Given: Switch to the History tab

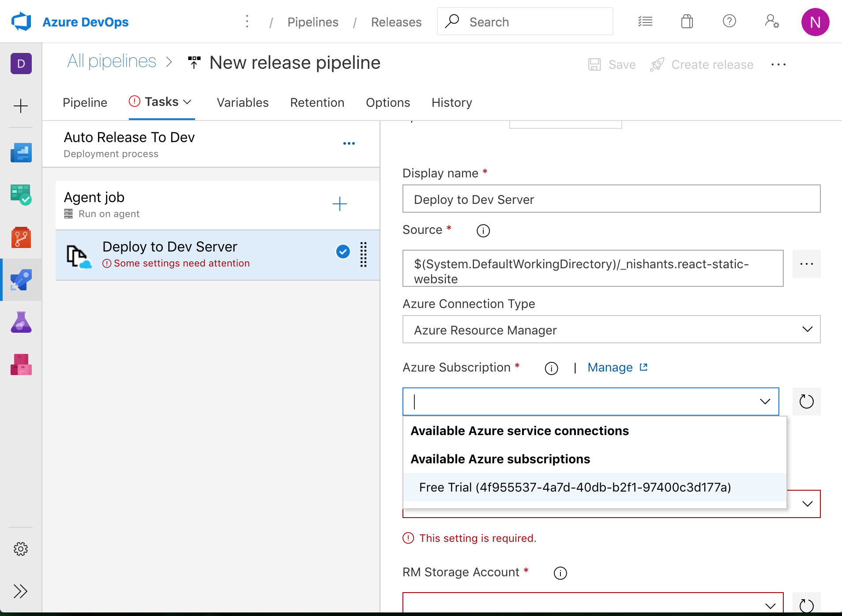Looking at the screenshot, I should coord(451,102).
